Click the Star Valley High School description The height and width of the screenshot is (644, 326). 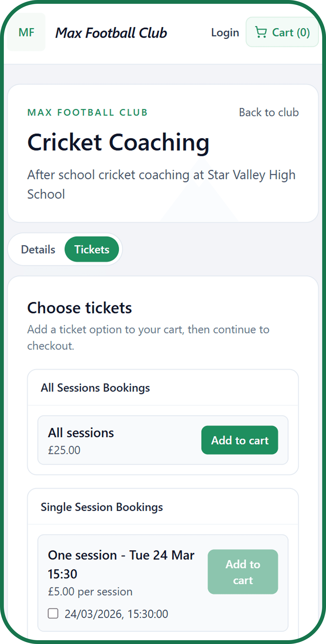[x=161, y=184]
